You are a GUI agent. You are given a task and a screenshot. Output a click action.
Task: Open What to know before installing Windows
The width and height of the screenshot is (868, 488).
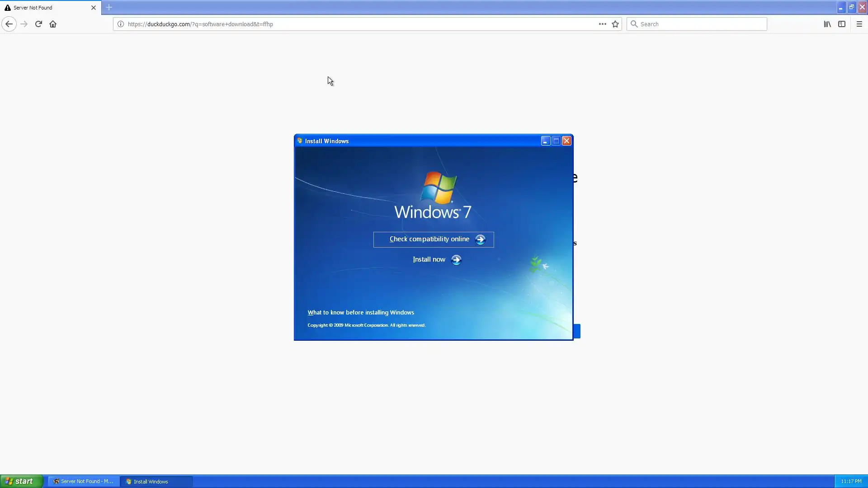click(x=360, y=312)
